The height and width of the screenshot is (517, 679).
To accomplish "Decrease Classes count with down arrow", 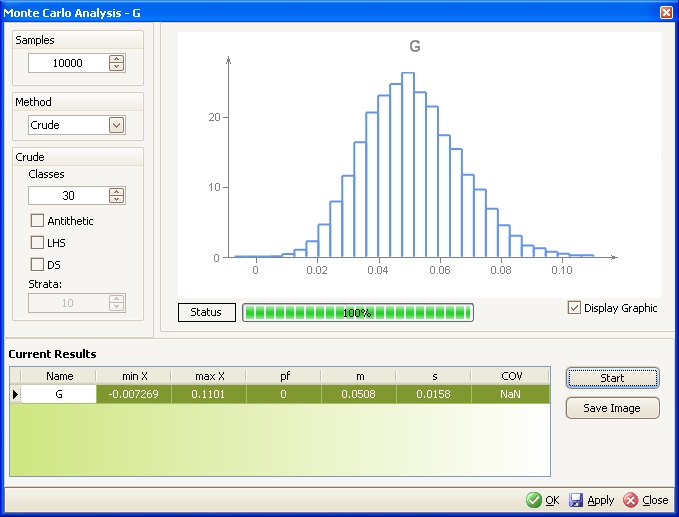I will tap(117, 200).
